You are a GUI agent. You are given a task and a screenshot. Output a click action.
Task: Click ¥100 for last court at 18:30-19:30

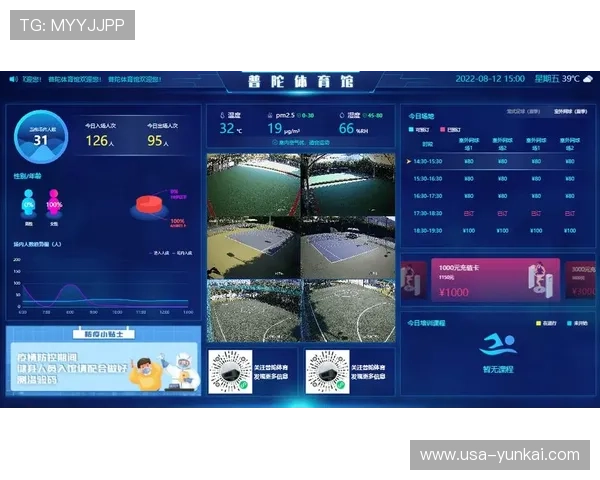570,230
